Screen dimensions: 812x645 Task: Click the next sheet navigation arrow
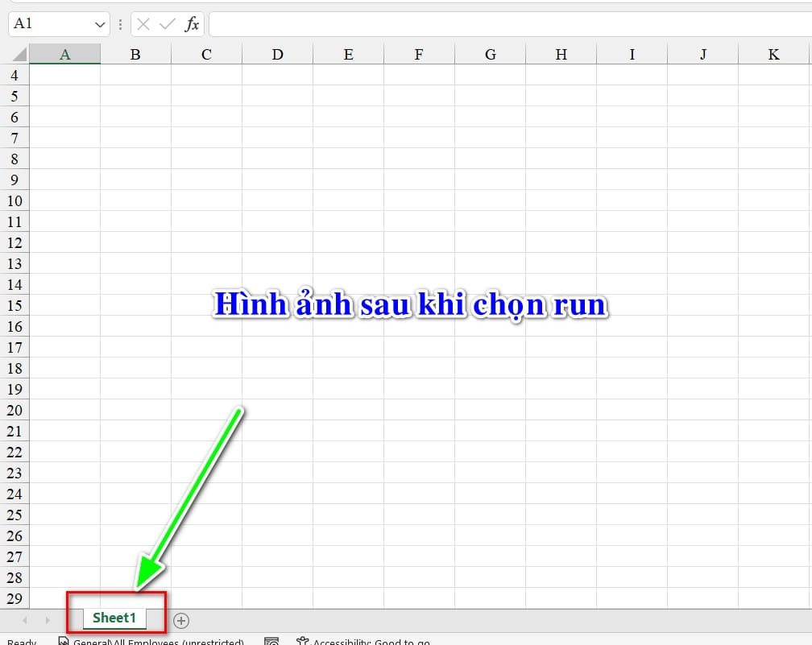click(47, 621)
